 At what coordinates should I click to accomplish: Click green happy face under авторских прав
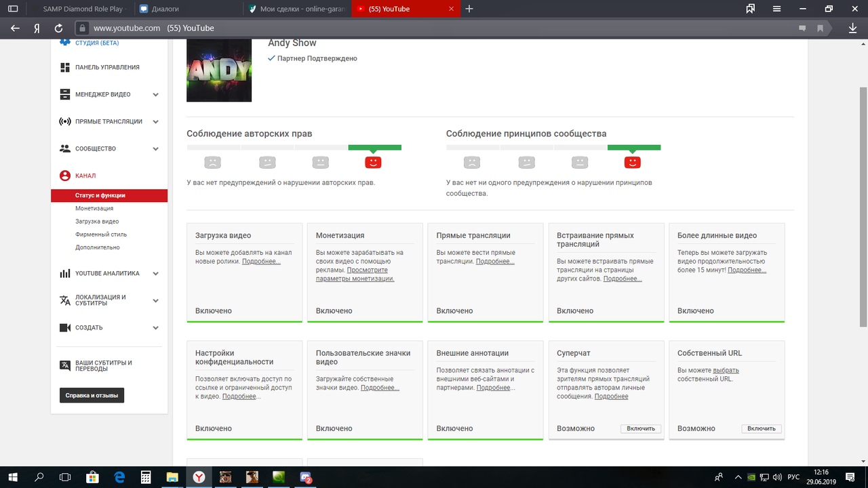point(373,163)
